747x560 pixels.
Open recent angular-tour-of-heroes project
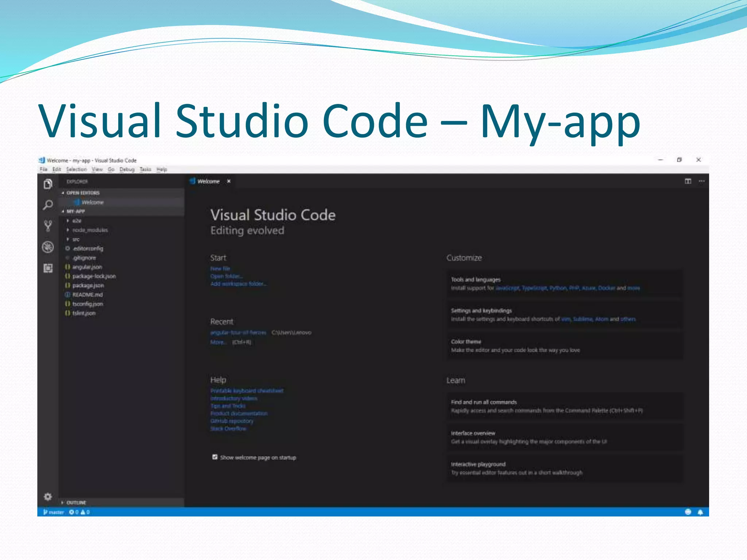coord(238,332)
